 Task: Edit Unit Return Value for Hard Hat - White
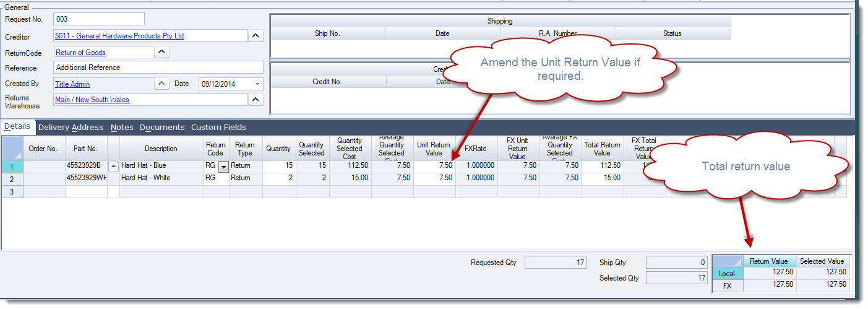(434, 179)
